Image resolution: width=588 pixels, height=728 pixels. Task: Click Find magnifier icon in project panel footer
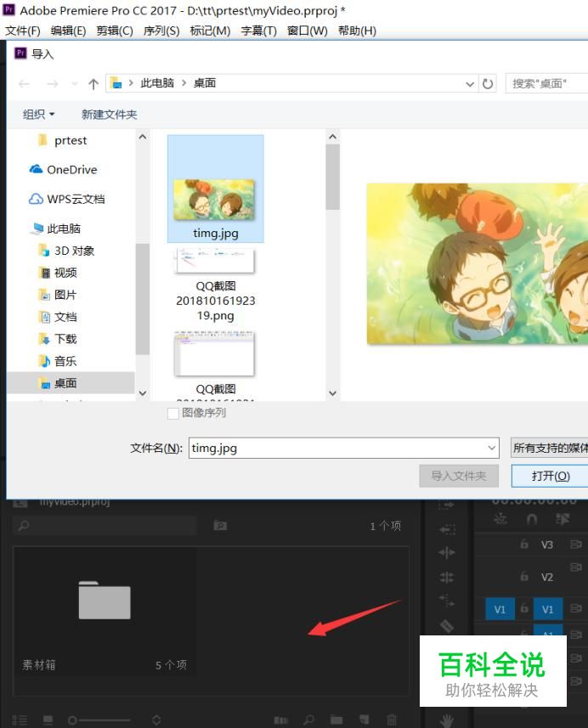point(308,720)
